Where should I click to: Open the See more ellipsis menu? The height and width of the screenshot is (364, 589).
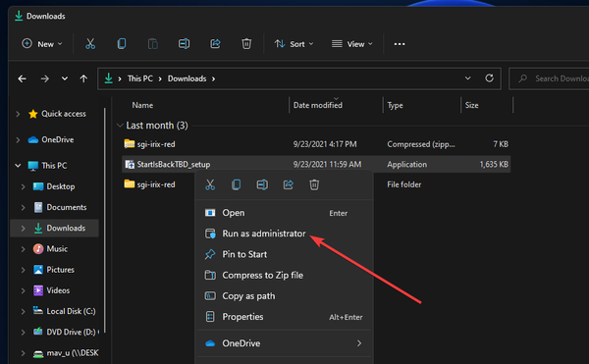[x=400, y=44]
